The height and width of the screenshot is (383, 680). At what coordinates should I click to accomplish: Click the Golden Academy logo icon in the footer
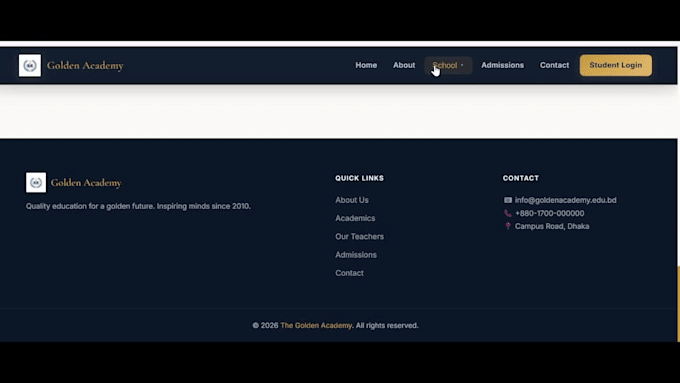[36, 183]
